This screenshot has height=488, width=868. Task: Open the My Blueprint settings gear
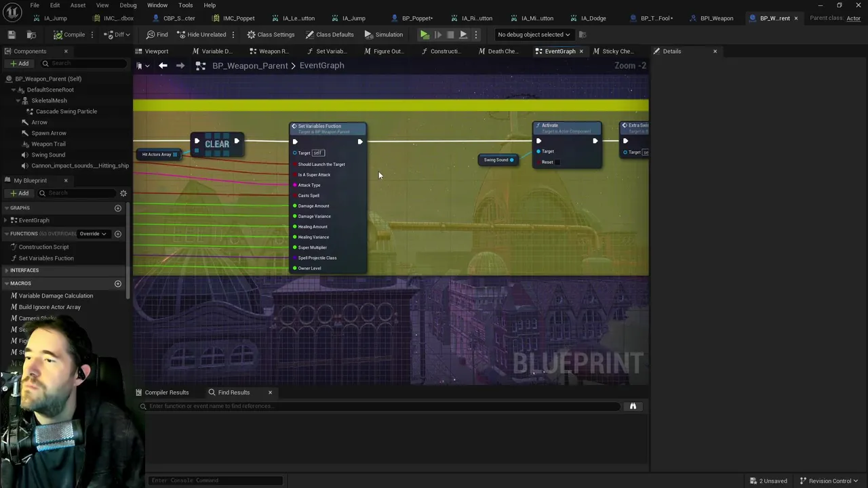coord(123,193)
